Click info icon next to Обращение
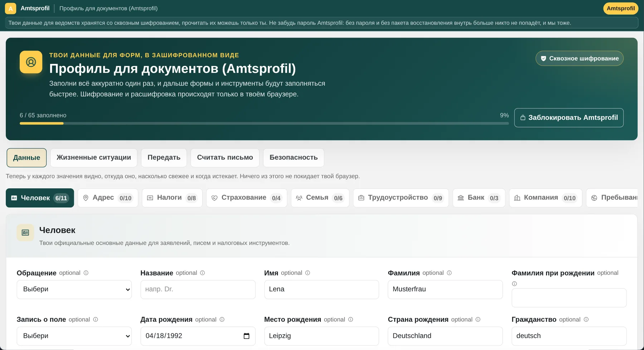The height and width of the screenshot is (350, 644). (x=86, y=273)
